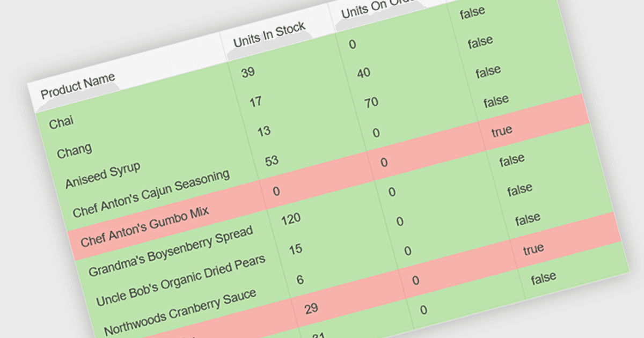Click stock value 15 for Dried Pears

pyautogui.click(x=296, y=249)
